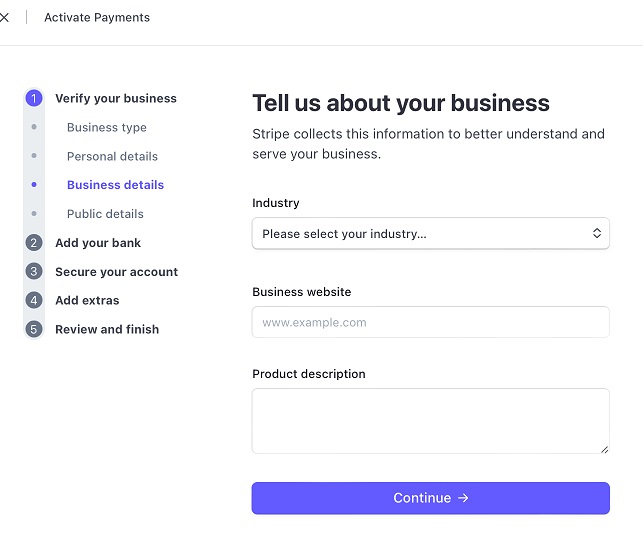Viewport: 643px width, 539px height.
Task: Open Personal details sub-step
Action: 112,157
